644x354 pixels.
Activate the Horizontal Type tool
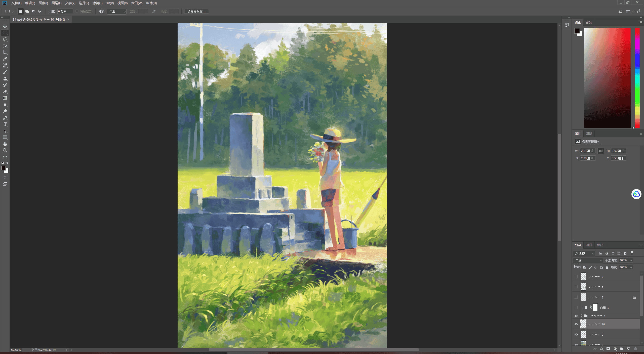coord(5,124)
